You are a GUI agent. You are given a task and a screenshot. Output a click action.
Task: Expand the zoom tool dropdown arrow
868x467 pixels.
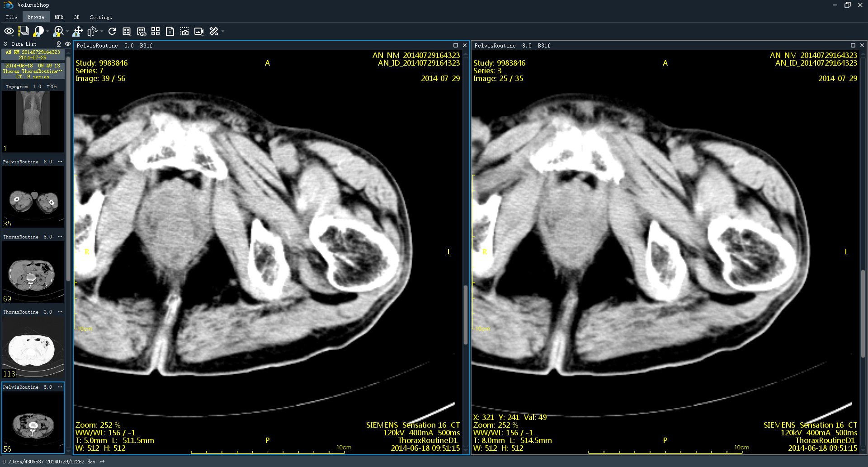[67, 32]
